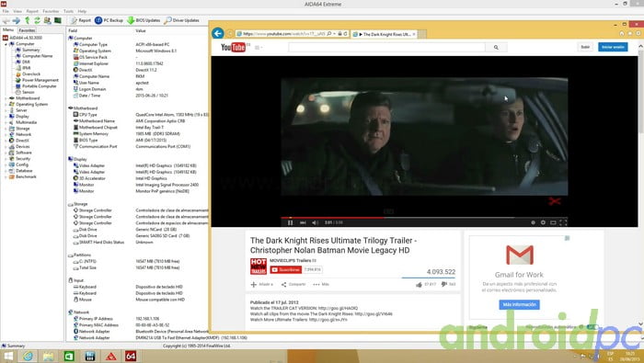Open the Report button in AIDA64 toolbar

click(x=81, y=20)
